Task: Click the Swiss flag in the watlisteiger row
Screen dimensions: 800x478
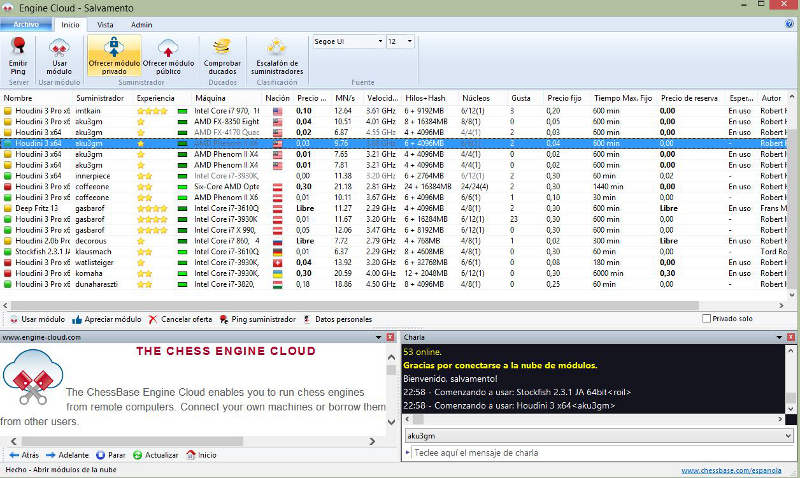Action: point(277,263)
